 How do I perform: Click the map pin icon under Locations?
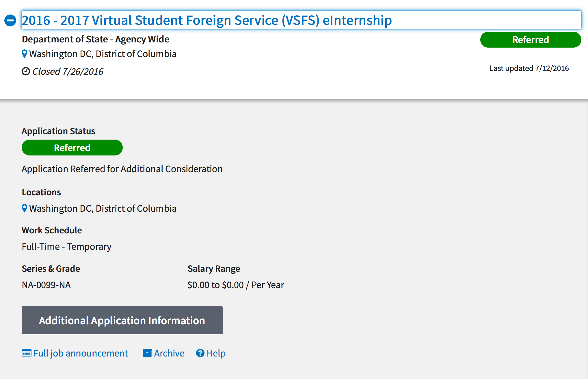pos(25,208)
